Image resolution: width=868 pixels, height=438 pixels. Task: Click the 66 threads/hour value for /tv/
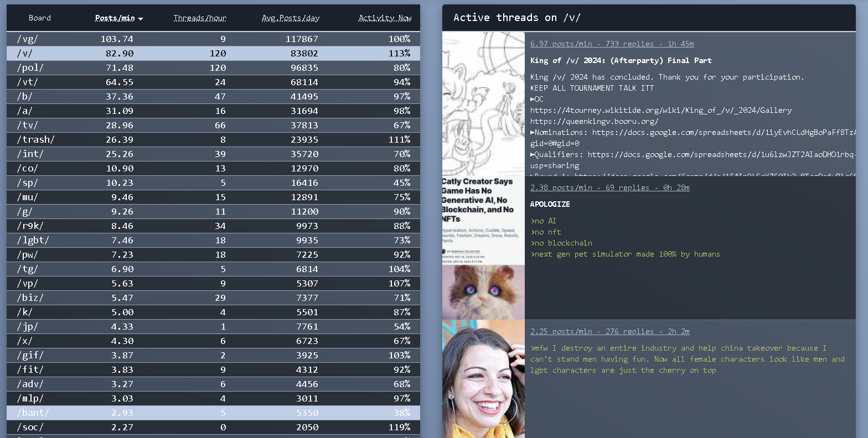[220, 126]
